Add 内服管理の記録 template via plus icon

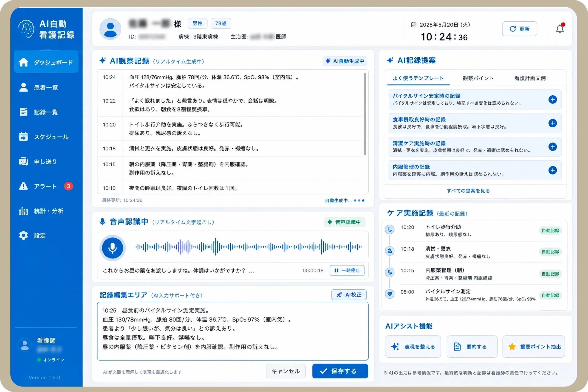pyautogui.click(x=553, y=170)
